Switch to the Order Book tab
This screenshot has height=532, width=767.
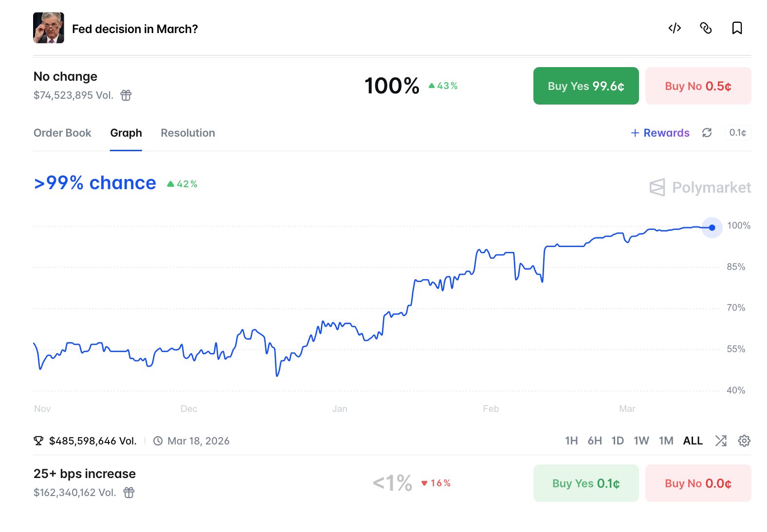[62, 133]
